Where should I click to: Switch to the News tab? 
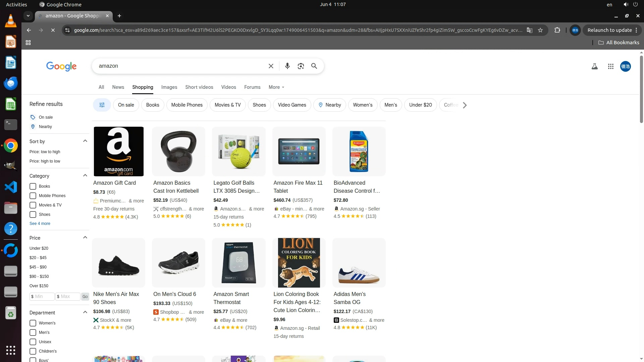coord(118,87)
